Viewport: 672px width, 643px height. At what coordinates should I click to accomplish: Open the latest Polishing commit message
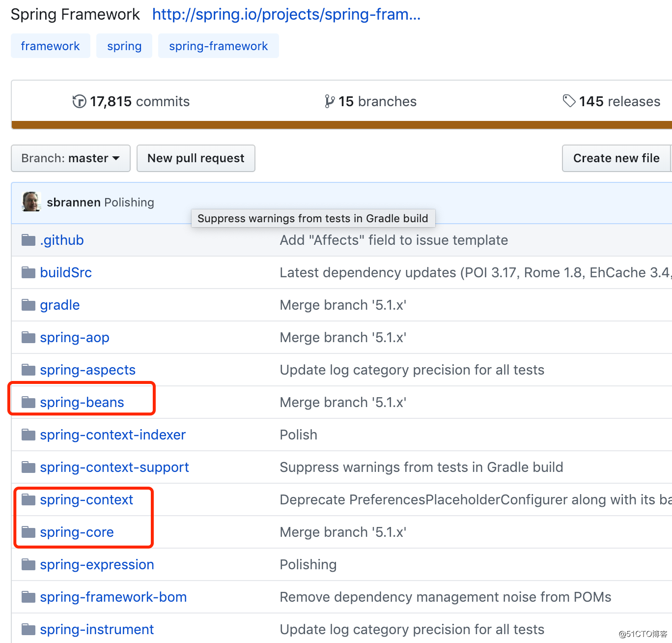(x=129, y=202)
